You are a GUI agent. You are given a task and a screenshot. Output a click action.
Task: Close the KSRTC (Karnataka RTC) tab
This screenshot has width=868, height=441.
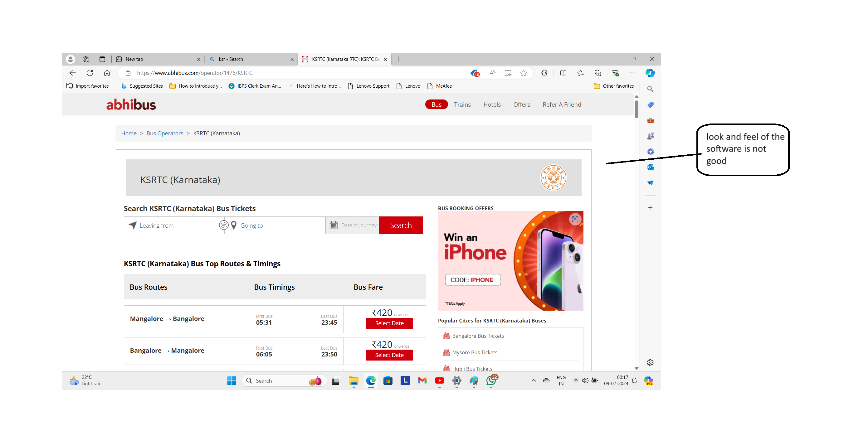[385, 59]
